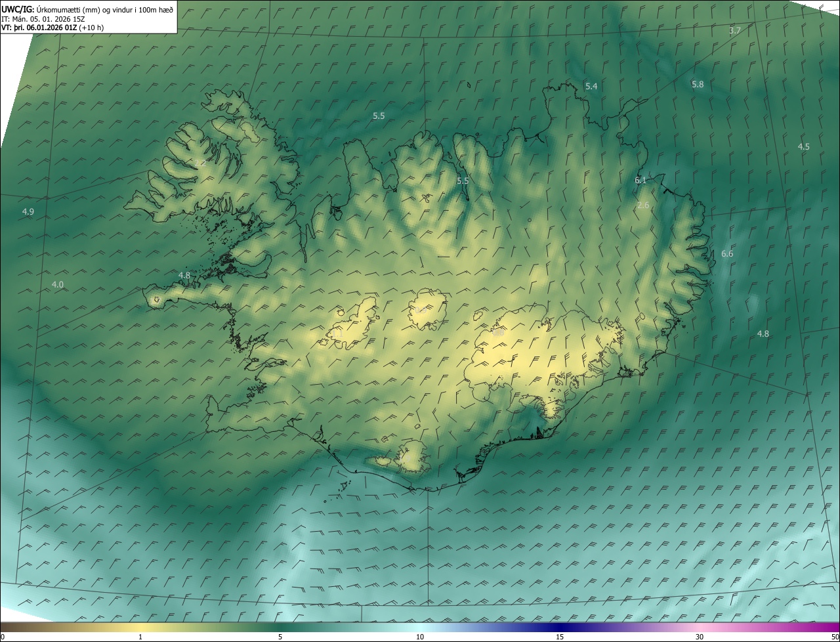Click the "VT: þri. 06.01.2026 01Z" line
This screenshot has width=840, height=642.
[x=39, y=28]
